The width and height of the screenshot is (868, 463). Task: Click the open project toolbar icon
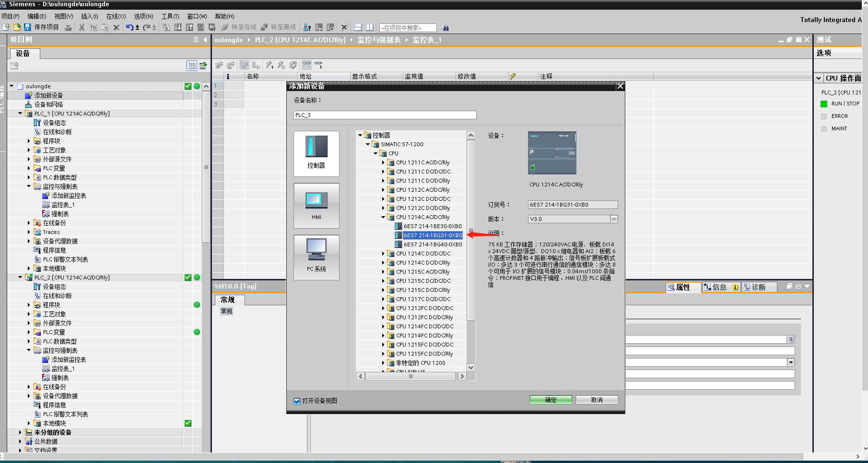point(17,27)
